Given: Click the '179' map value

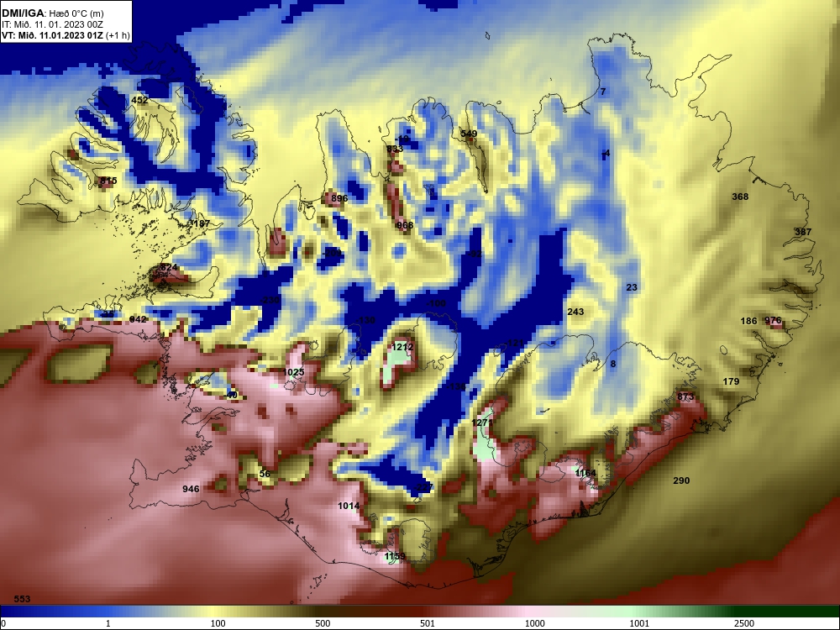Looking at the screenshot, I should 731,381.
